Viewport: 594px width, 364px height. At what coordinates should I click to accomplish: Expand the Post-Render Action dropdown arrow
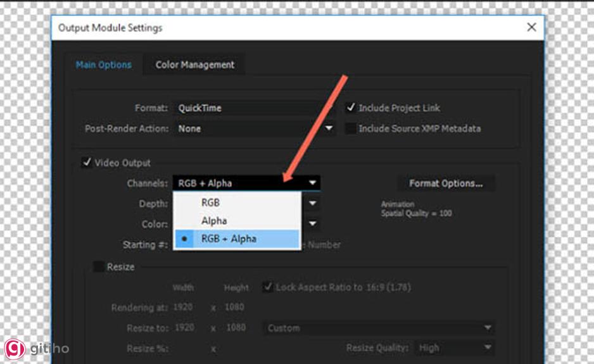[329, 129]
